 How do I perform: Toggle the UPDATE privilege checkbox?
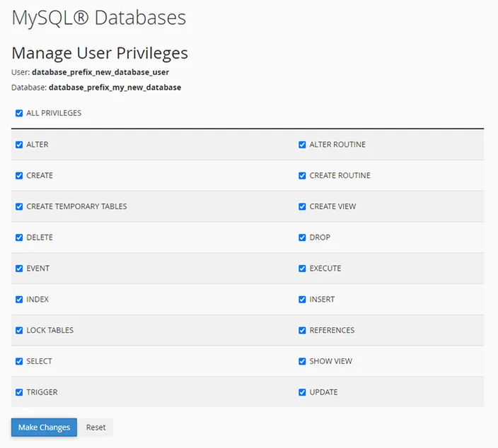pyautogui.click(x=302, y=392)
